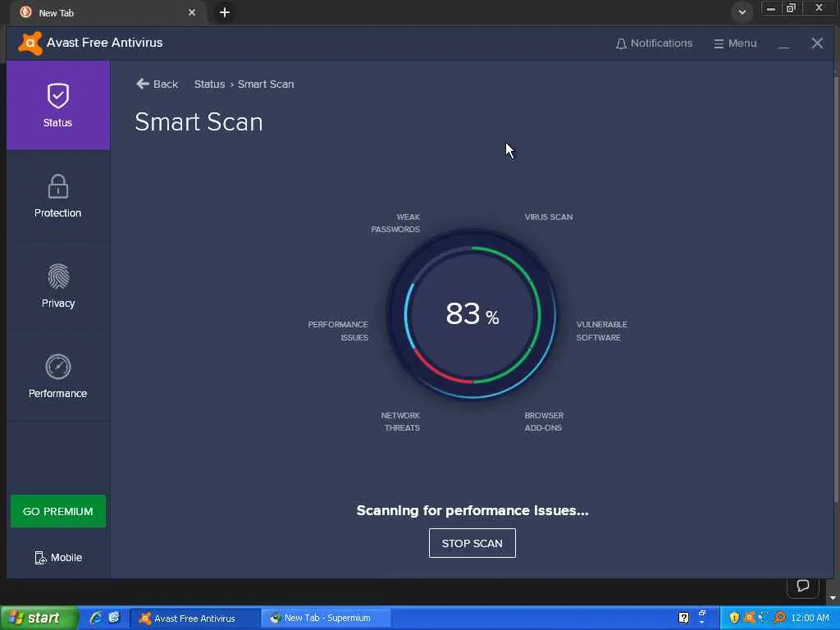Go back with the Back arrow

157,84
